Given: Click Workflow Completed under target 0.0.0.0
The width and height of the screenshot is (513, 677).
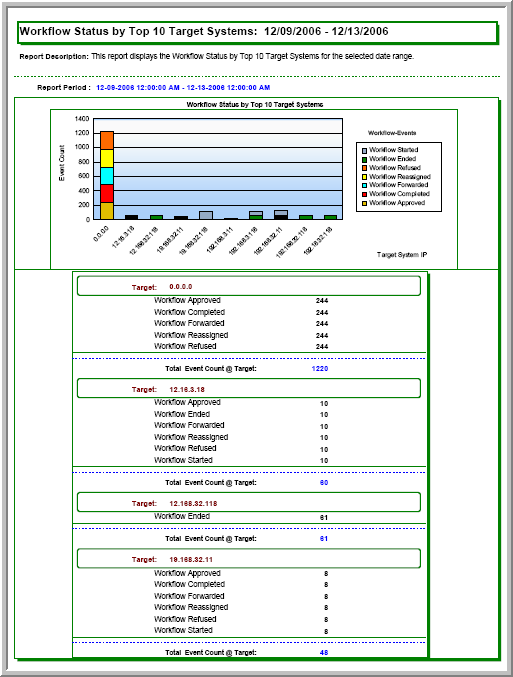Looking at the screenshot, I should click(x=190, y=312).
